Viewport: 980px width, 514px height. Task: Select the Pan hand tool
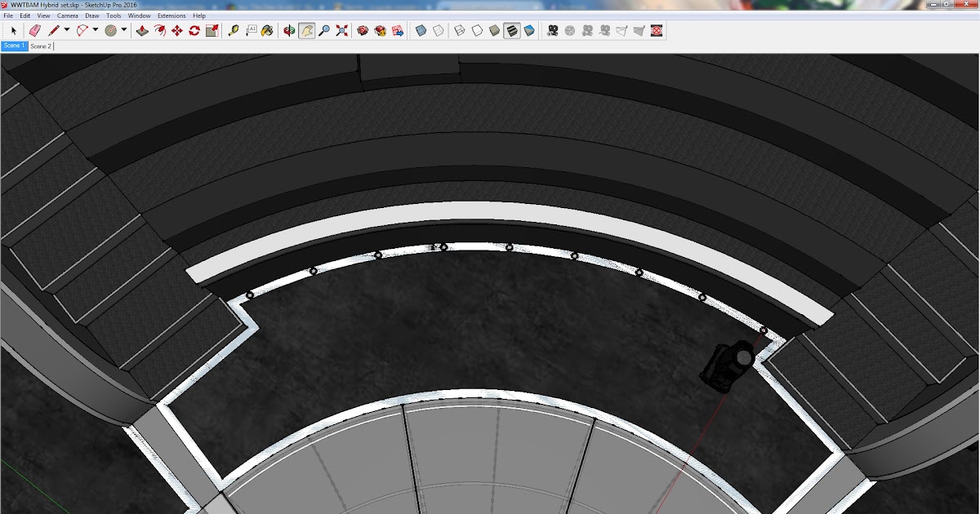click(307, 31)
